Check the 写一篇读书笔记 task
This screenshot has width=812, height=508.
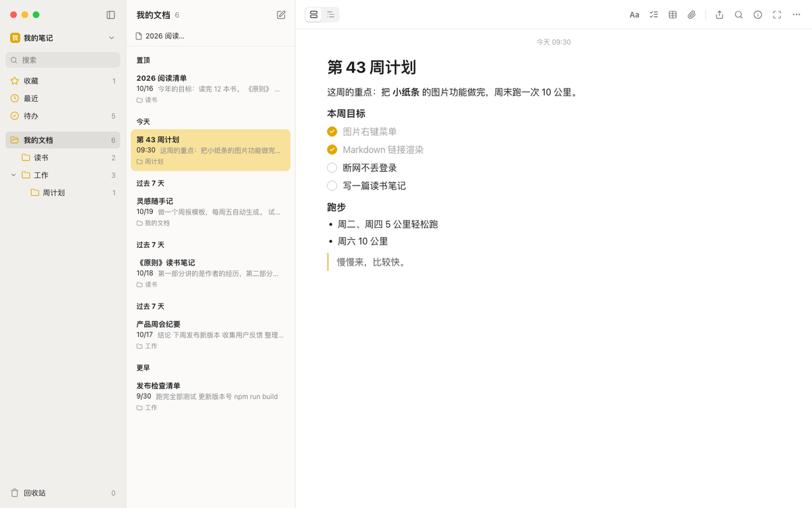332,186
